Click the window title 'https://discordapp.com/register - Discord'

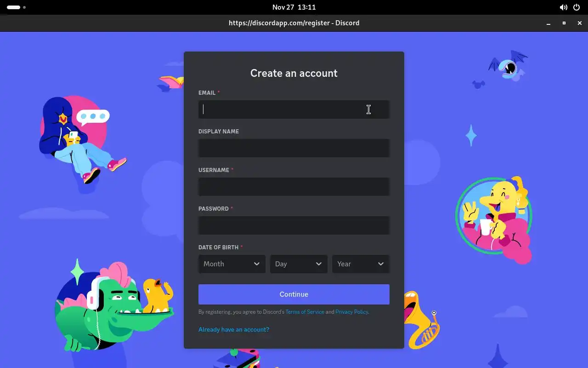[294, 23]
